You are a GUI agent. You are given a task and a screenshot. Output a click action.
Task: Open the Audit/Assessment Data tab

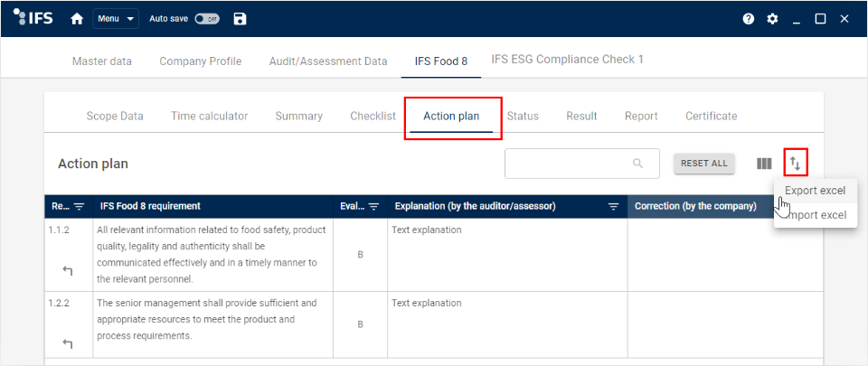[328, 61]
